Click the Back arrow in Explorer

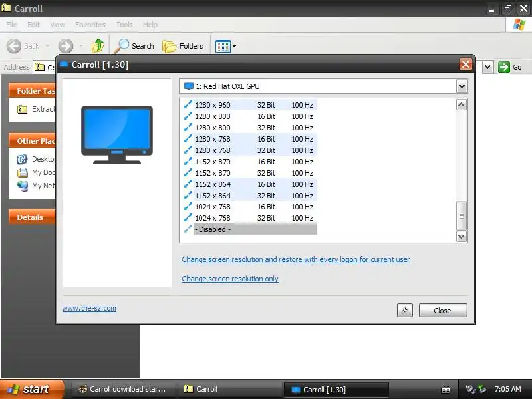pyautogui.click(x=14, y=46)
